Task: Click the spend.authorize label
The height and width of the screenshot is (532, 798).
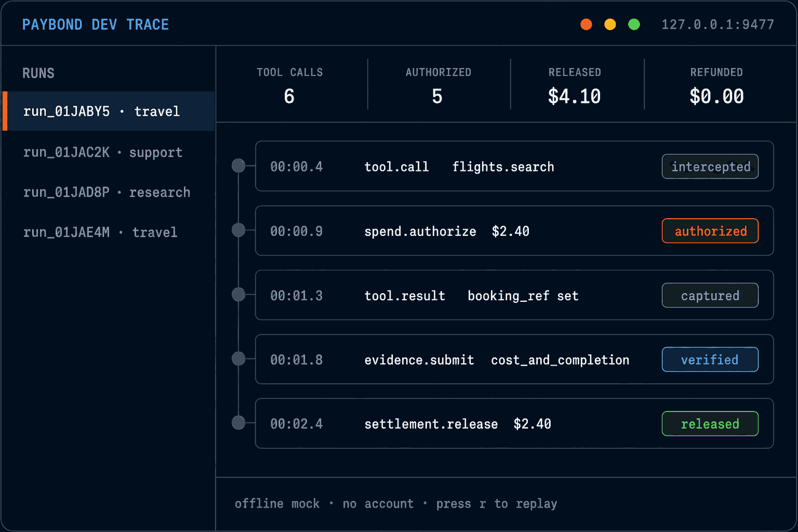Action: (420, 231)
